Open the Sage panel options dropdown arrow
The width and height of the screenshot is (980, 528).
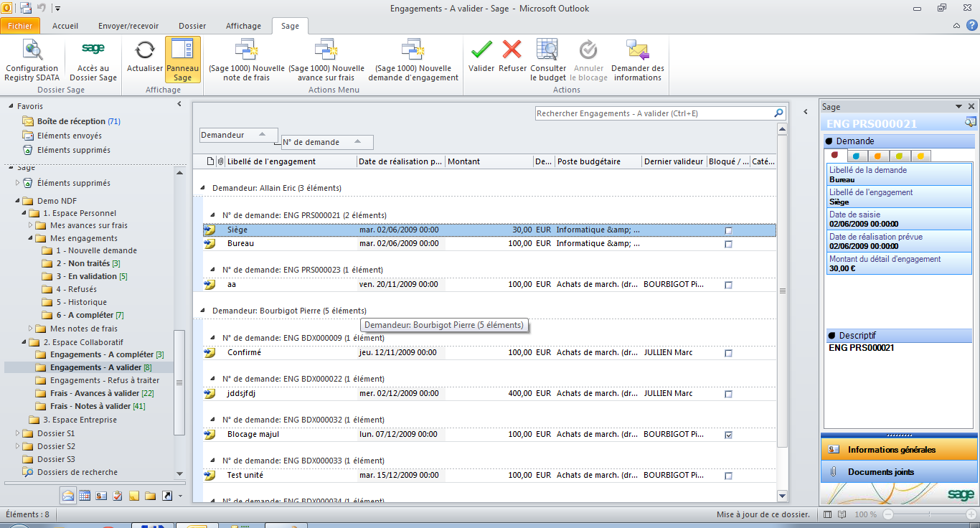click(959, 106)
